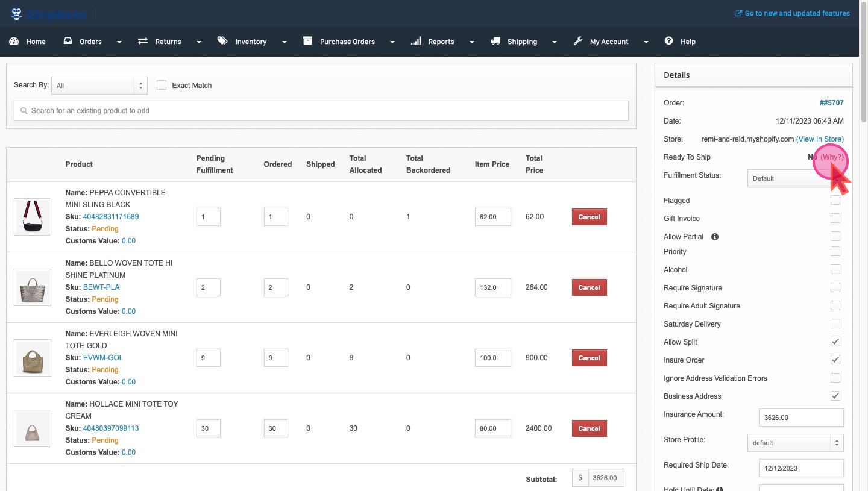Enable the Saturday Delivery checkbox
Image resolution: width=868 pixels, height=491 pixels.
click(x=835, y=324)
